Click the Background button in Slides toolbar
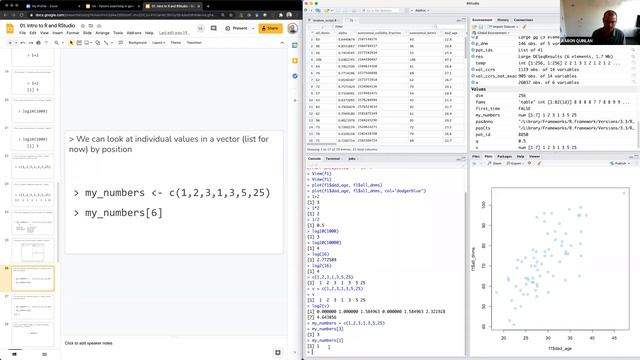The width and height of the screenshot is (640, 360). [x=138, y=42]
